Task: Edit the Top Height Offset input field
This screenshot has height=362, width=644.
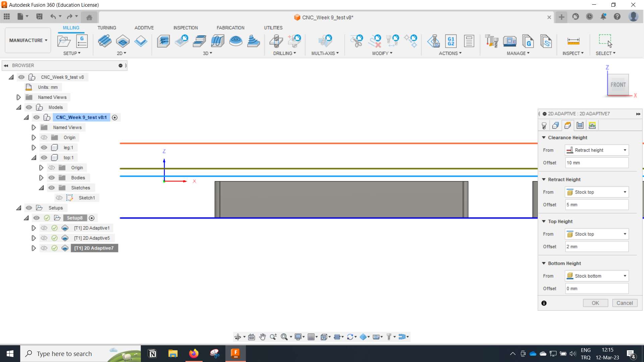Action: pos(596,246)
